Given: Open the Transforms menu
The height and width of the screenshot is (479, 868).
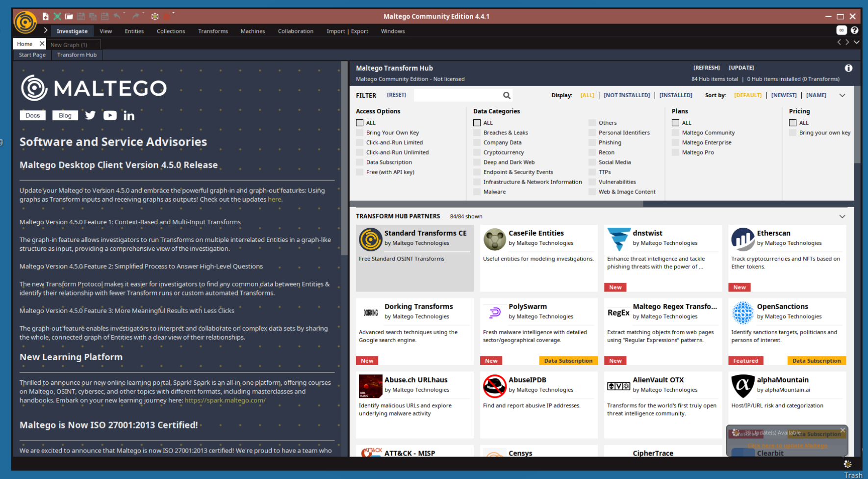Looking at the screenshot, I should coord(213,31).
